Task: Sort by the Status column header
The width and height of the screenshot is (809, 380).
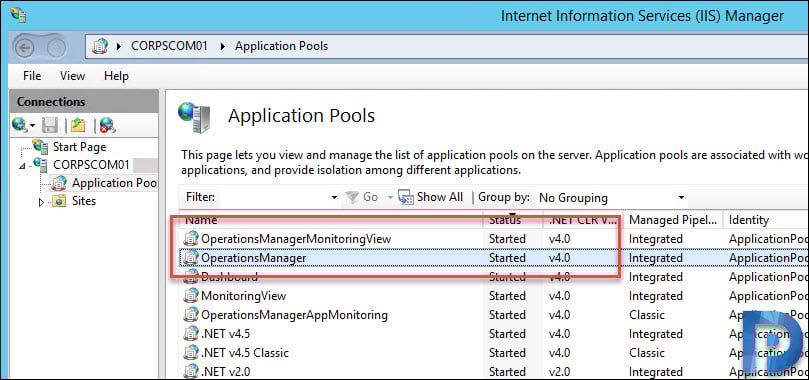Action: (x=512, y=220)
